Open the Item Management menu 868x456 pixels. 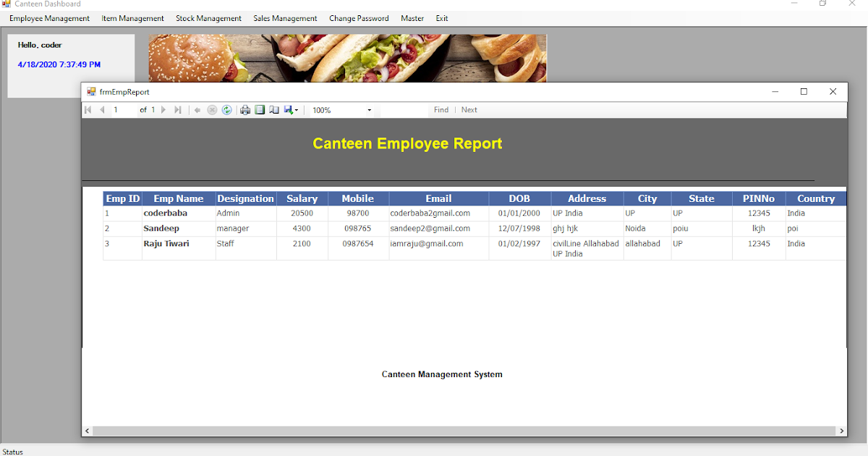coord(132,18)
